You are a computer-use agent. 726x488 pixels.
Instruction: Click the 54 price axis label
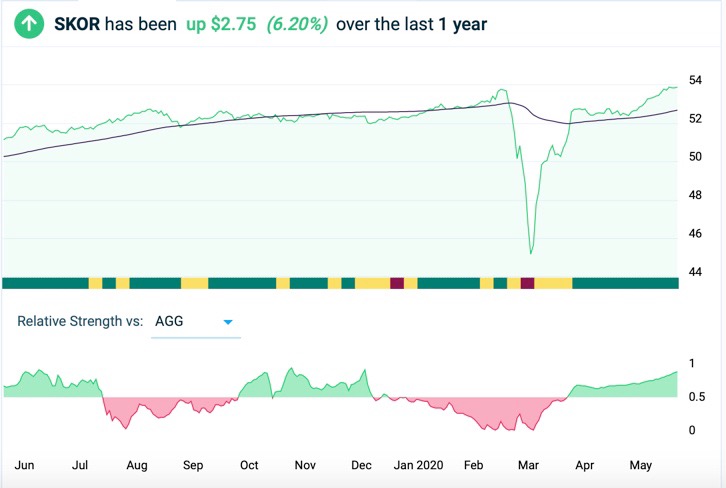click(x=695, y=80)
